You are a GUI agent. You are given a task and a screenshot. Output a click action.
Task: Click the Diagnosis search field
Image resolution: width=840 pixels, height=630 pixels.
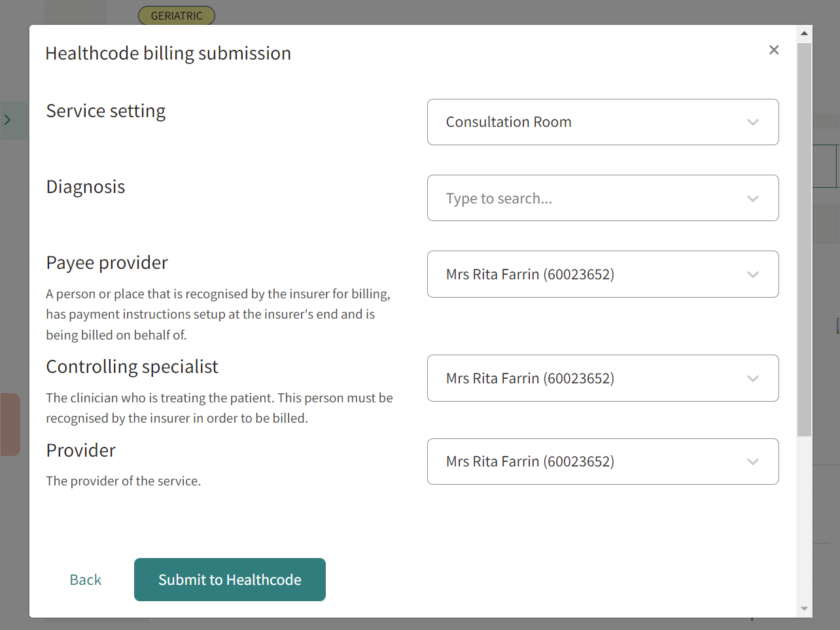pos(603,198)
